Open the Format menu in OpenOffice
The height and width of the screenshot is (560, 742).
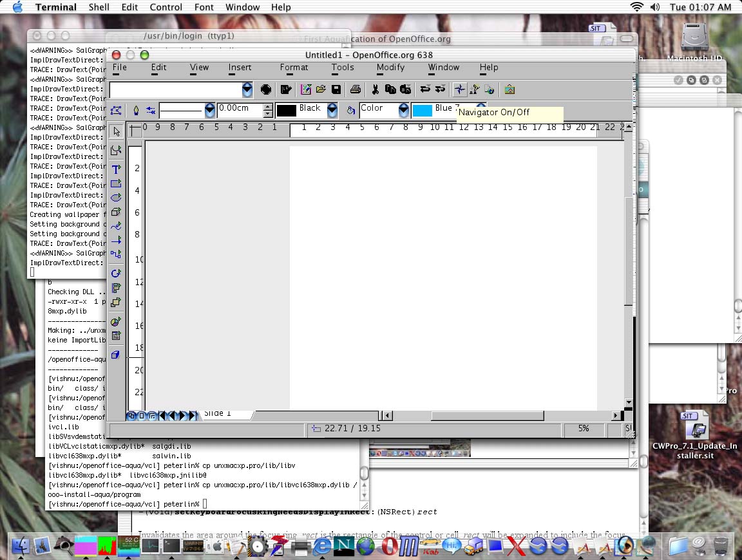[x=294, y=68]
